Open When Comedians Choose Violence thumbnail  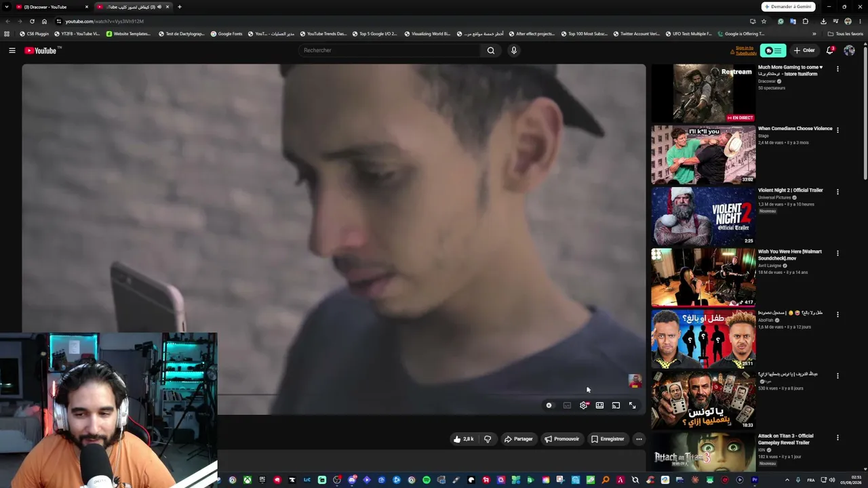click(x=703, y=155)
